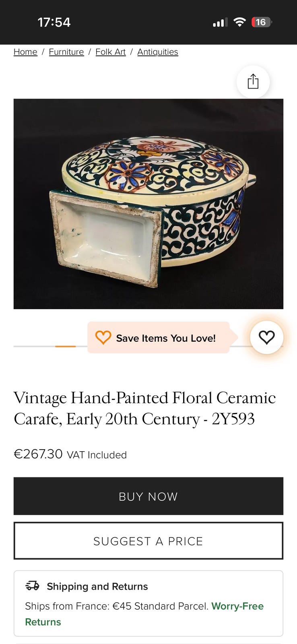Viewport: 297px width, 644px height.
Task: Tap the product title text
Action: 144,408
